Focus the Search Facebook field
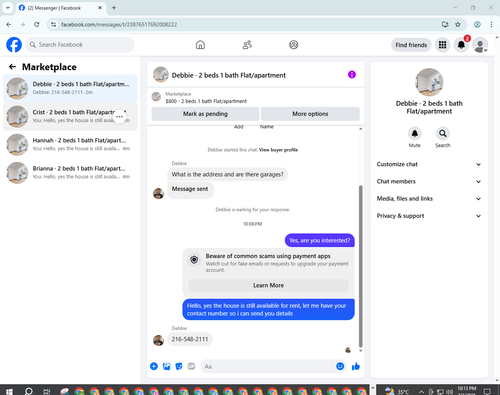500x395 pixels. [x=80, y=45]
